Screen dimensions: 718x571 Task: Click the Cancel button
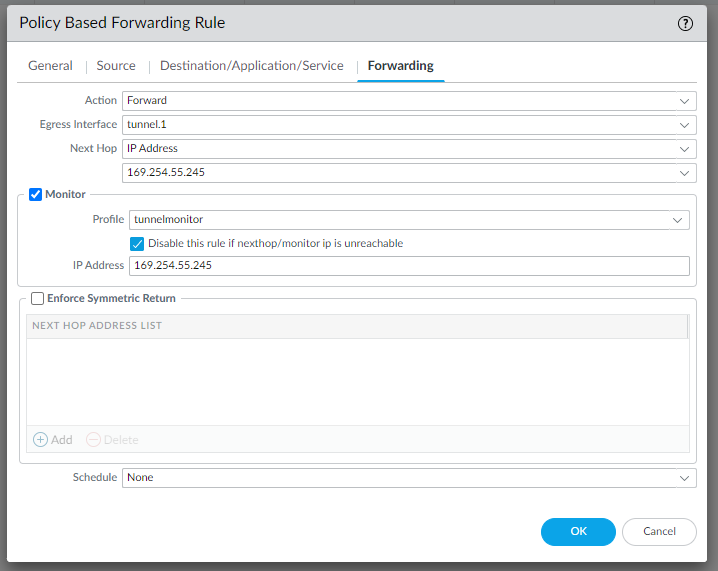(659, 531)
